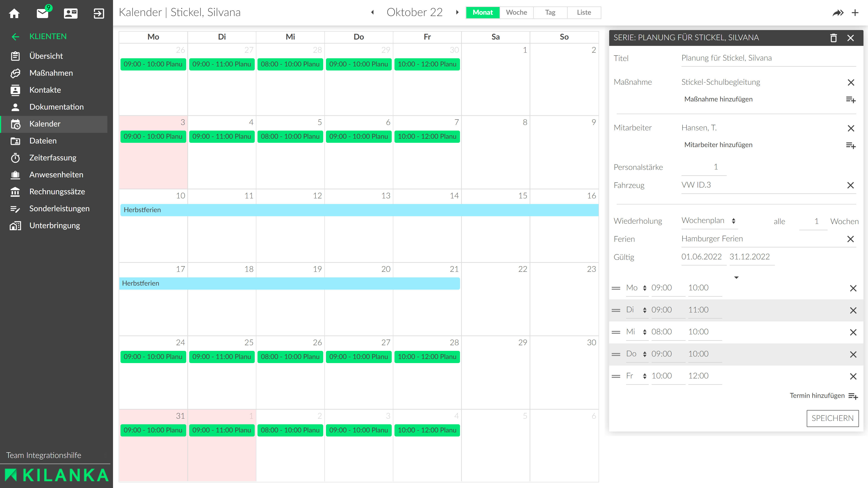Click small arrow below Gültig dates
The height and width of the screenshot is (488, 868).
737,277
